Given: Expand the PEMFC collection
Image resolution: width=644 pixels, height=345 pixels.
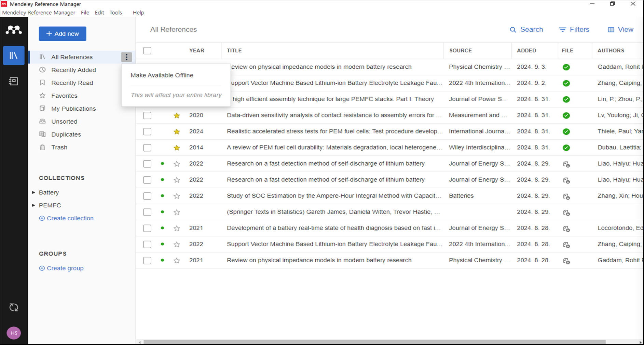Looking at the screenshot, I should 33,205.
